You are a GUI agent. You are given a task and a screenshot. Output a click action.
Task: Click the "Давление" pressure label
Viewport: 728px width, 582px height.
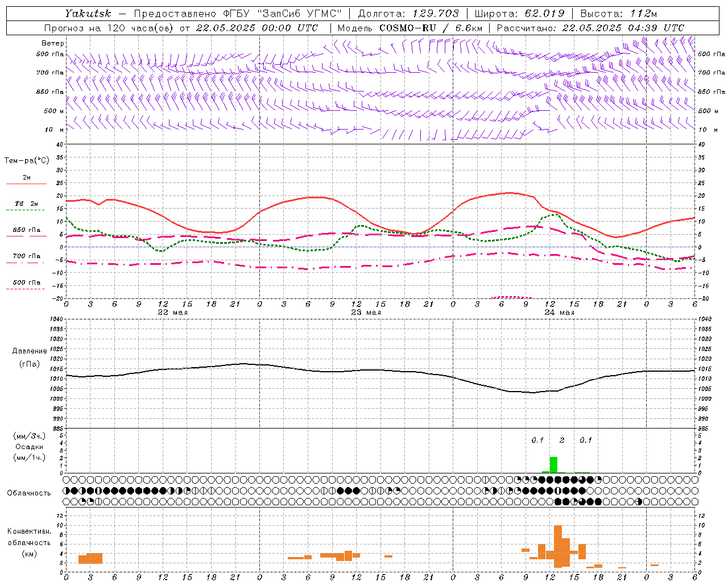(x=30, y=351)
